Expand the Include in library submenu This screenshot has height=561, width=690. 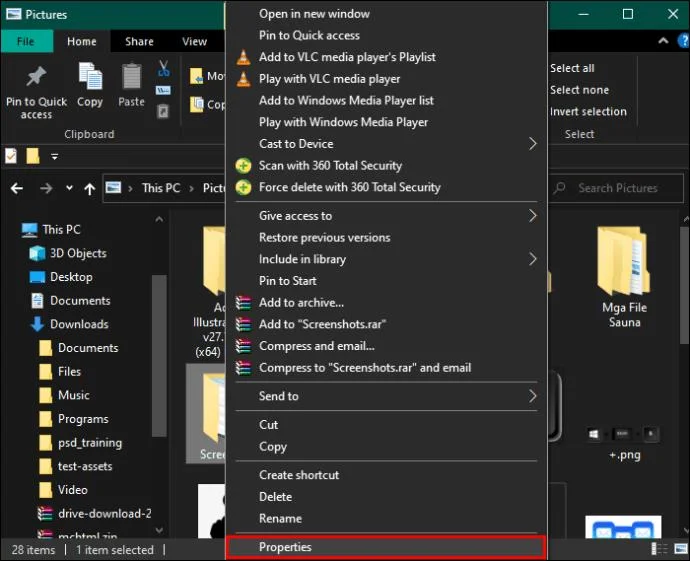tap(386, 259)
